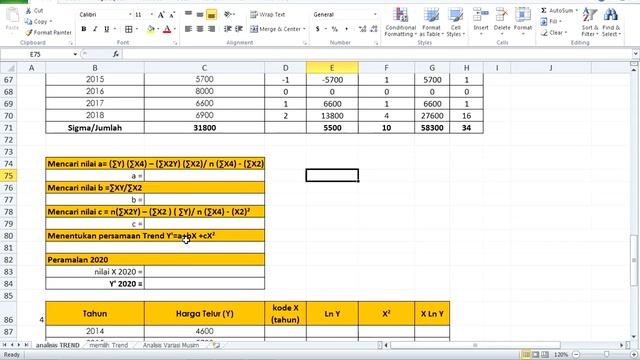The height and width of the screenshot is (360, 640).
Task: Open Cell Styles gallery
Action: (456, 22)
